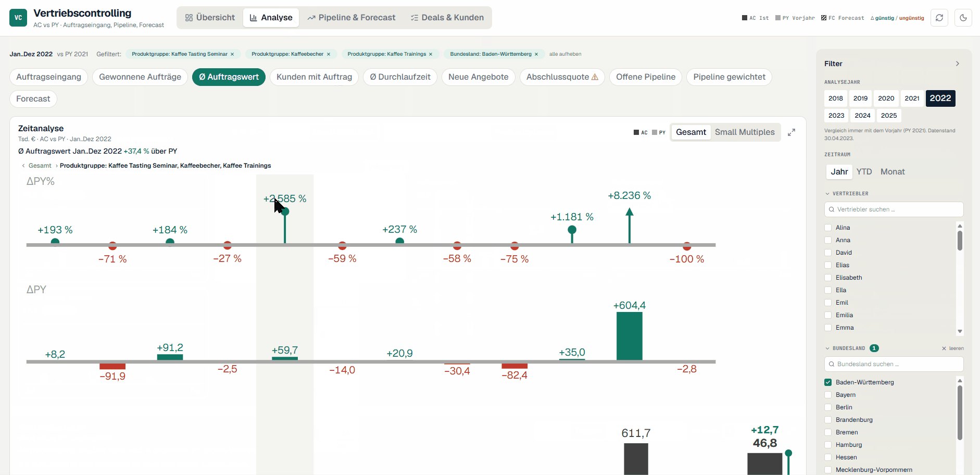This screenshot has height=475, width=980.
Task: Select analysis year 2021
Action: pyautogui.click(x=912, y=98)
